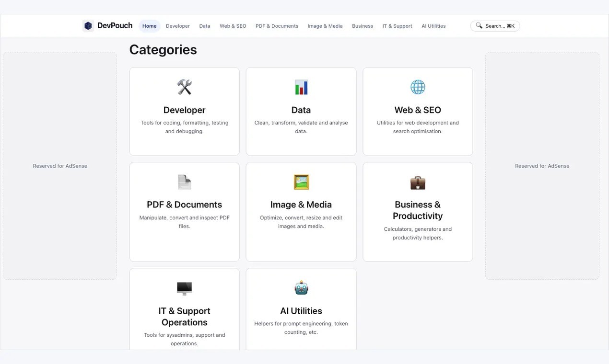Viewport: 609px width, 364px height.
Task: Open the Image & Media card title
Action: pyautogui.click(x=301, y=205)
